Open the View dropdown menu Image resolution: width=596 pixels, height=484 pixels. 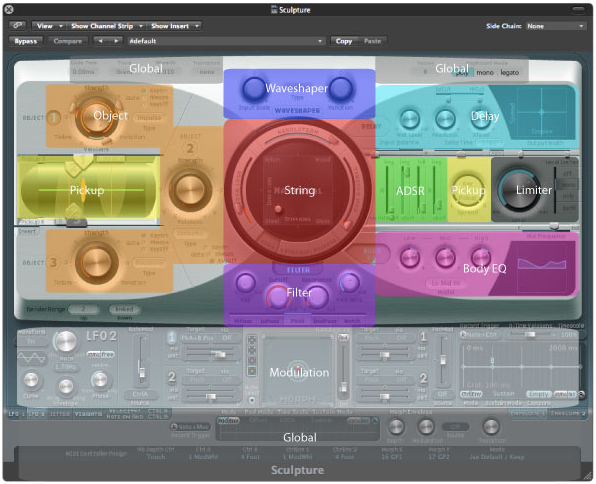click(x=49, y=26)
